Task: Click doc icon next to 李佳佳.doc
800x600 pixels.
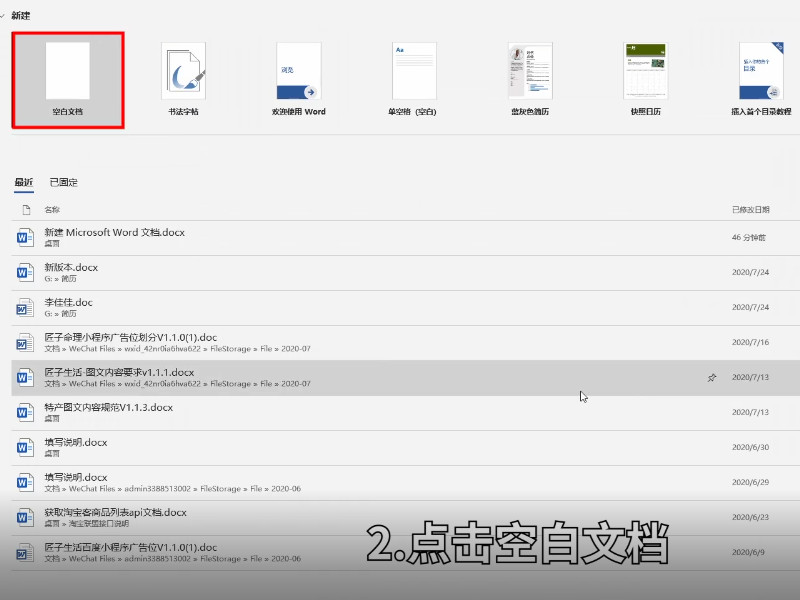Action: point(24,308)
